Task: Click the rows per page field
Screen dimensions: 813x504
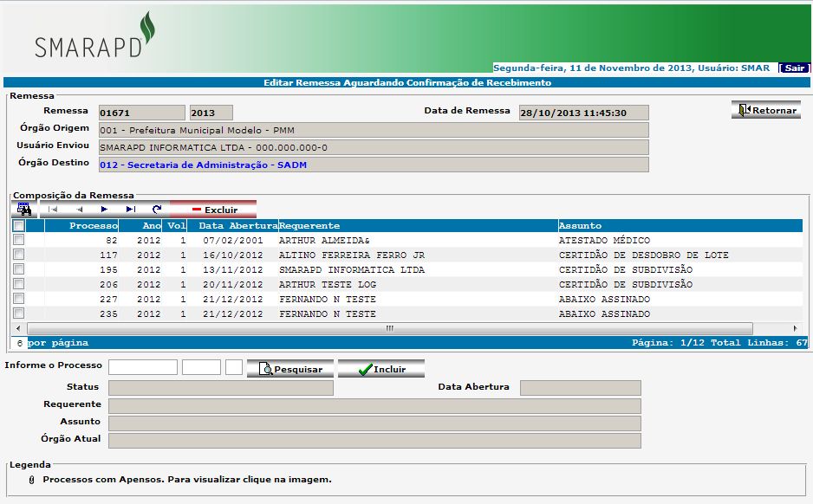Action: tap(19, 343)
